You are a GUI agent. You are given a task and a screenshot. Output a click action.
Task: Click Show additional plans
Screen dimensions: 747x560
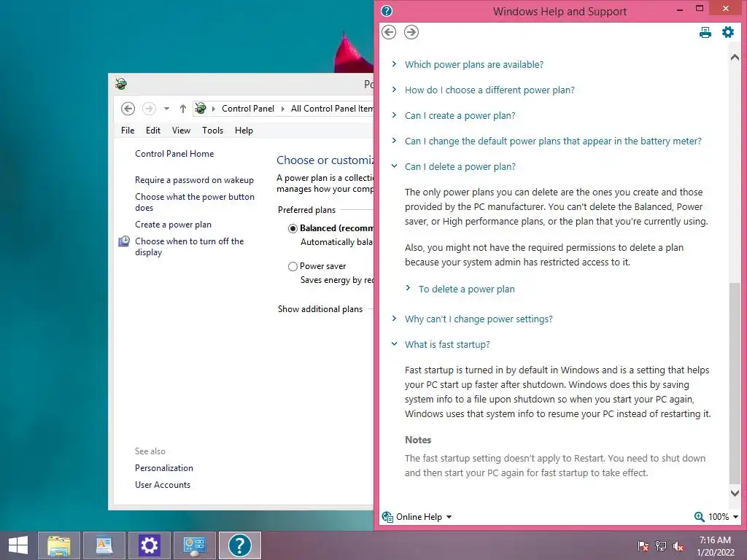pyautogui.click(x=320, y=309)
